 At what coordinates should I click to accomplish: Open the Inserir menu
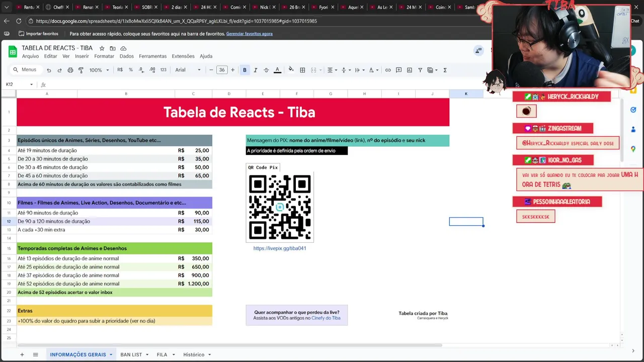[82, 56]
